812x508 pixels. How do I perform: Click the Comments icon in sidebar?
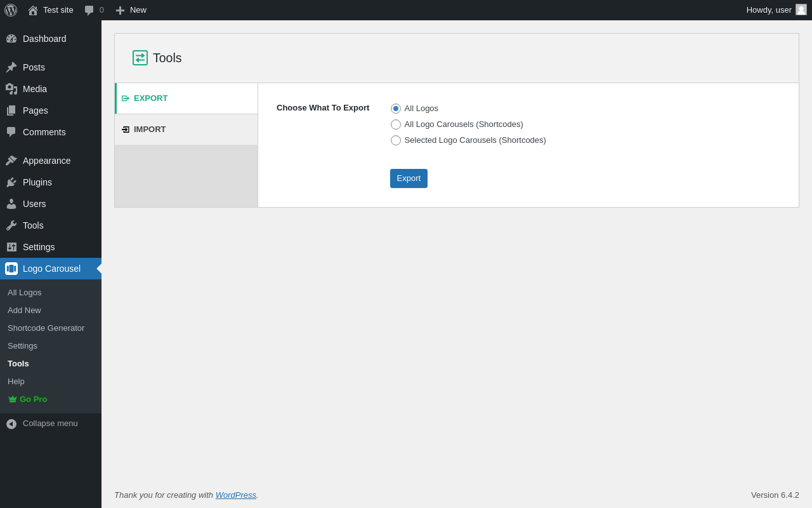pyautogui.click(x=11, y=132)
